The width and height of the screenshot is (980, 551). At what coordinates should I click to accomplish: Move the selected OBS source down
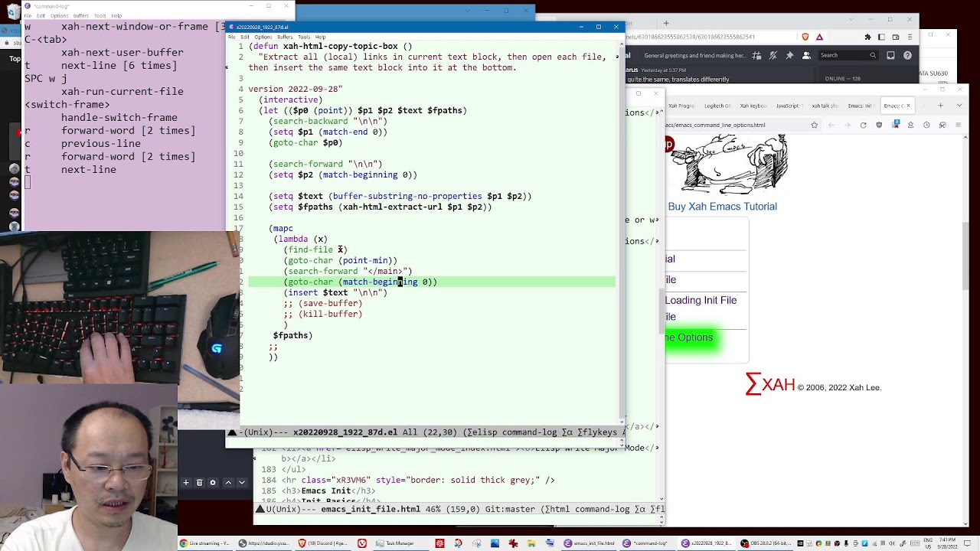pos(241,482)
